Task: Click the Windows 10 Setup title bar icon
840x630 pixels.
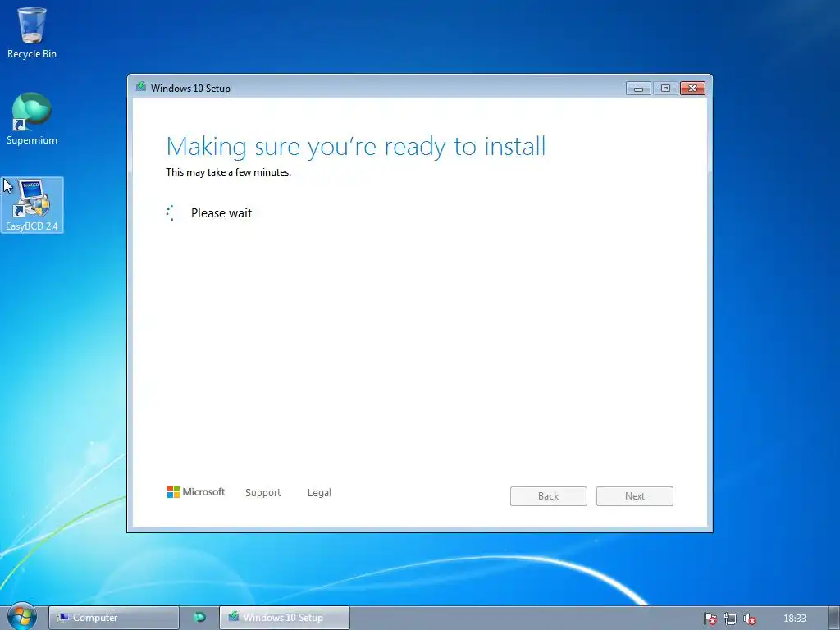Action: tap(141, 87)
